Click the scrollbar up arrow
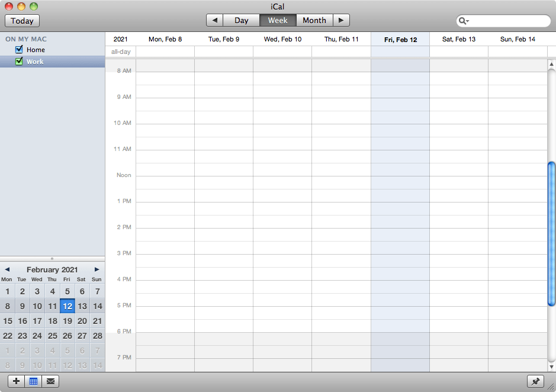 (x=551, y=64)
